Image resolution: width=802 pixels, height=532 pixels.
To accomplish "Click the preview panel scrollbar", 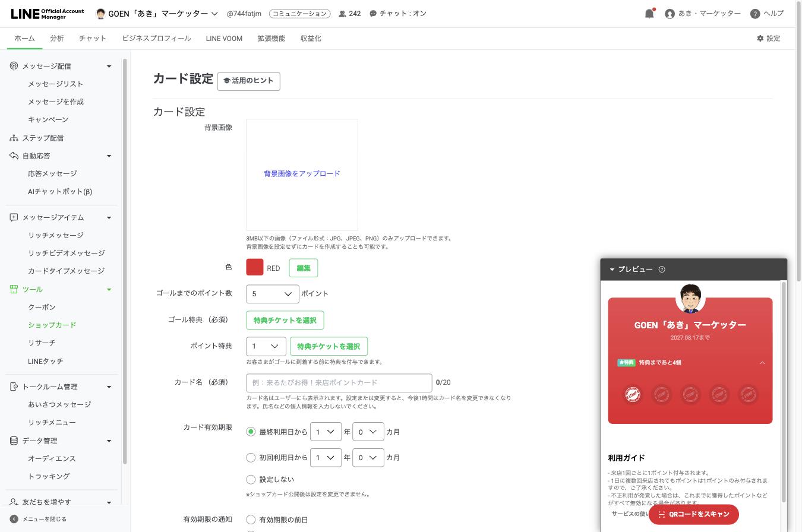I will tap(784, 392).
